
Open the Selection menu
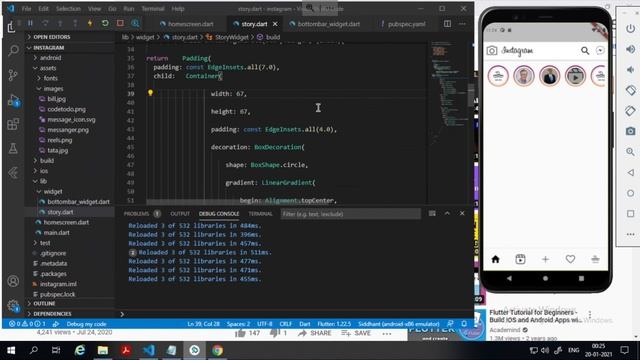tap(68, 9)
